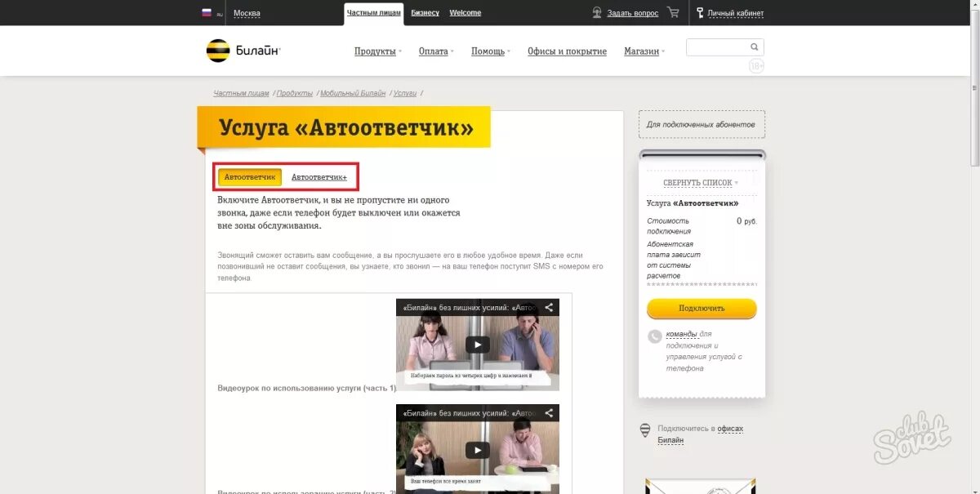Viewport: 980px width, 494px height.
Task: Click the Для подключенных абонентов box
Action: pyautogui.click(x=702, y=124)
